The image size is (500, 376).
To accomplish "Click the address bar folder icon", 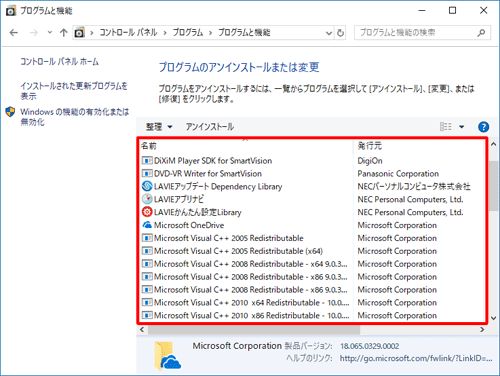I will (x=79, y=33).
